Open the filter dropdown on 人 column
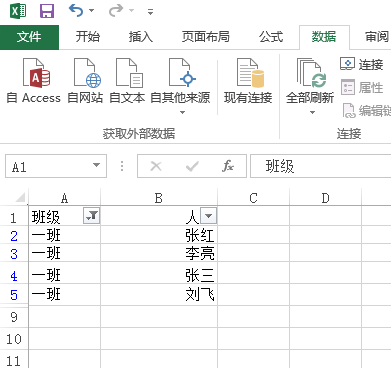Viewport: 391px width, 368px height. tap(208, 216)
